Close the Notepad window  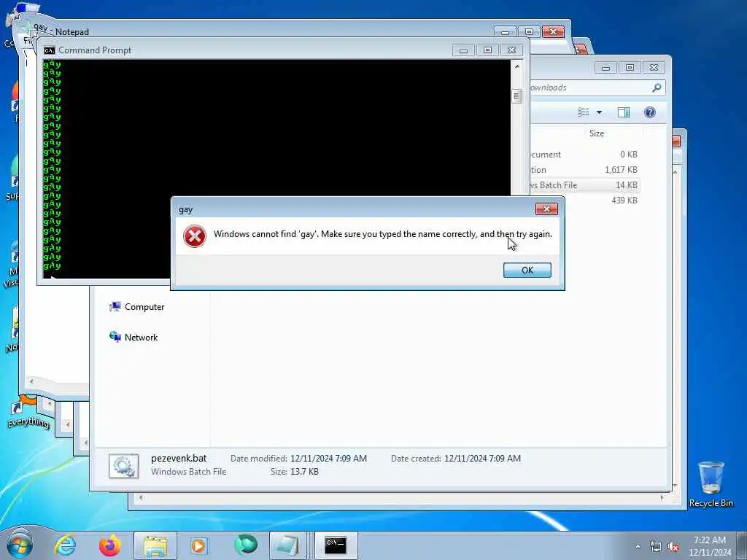553,32
